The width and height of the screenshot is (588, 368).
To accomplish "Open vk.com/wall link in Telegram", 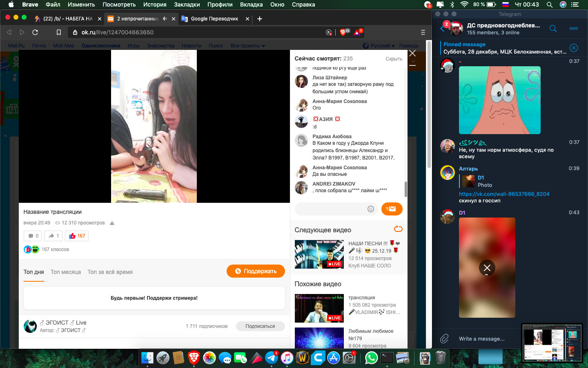I will point(504,194).
